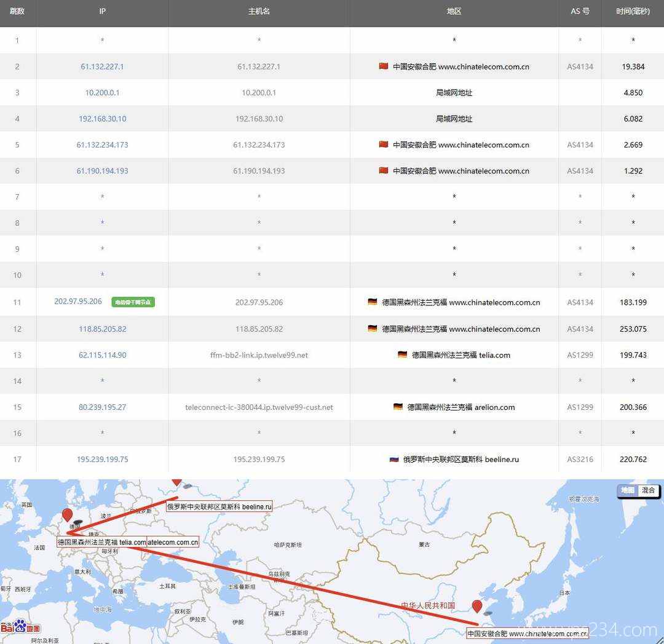Click the green backbone node badge in hop 11

pyautogui.click(x=133, y=302)
